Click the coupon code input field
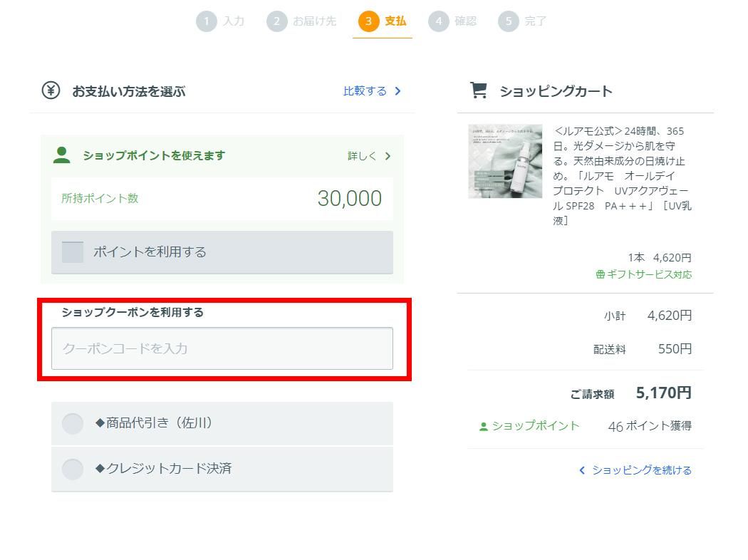Viewport: 748px width, 560px height. click(222, 348)
